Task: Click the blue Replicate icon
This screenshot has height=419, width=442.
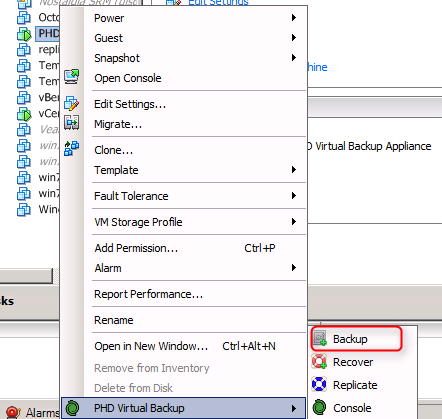Action: coord(319,384)
